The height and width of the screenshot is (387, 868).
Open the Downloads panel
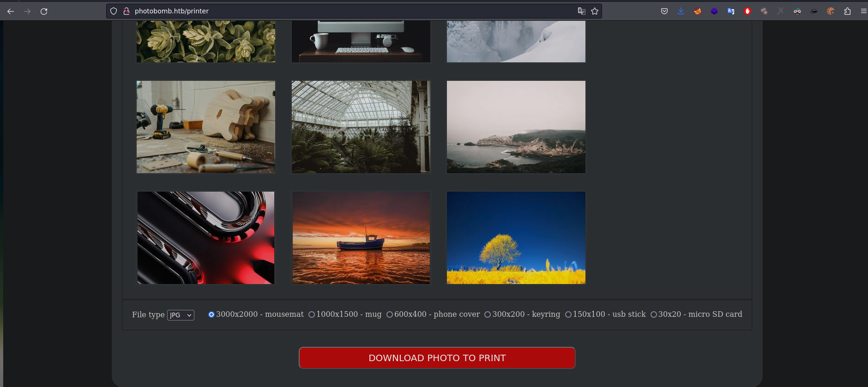tap(681, 11)
